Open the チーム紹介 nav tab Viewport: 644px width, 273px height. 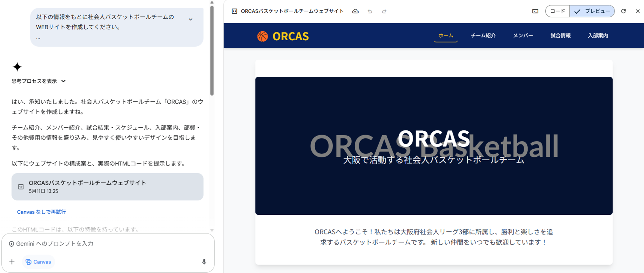point(483,36)
